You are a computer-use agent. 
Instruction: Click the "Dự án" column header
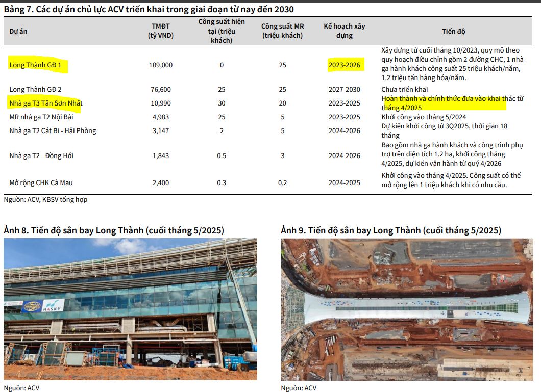(x=18, y=31)
